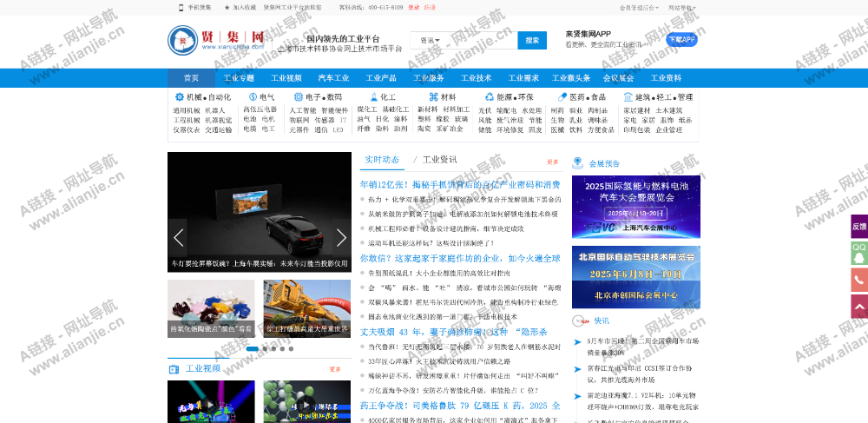868x423 pixels.
Task: Play the molecule model video thumbnail
Action: (307, 402)
